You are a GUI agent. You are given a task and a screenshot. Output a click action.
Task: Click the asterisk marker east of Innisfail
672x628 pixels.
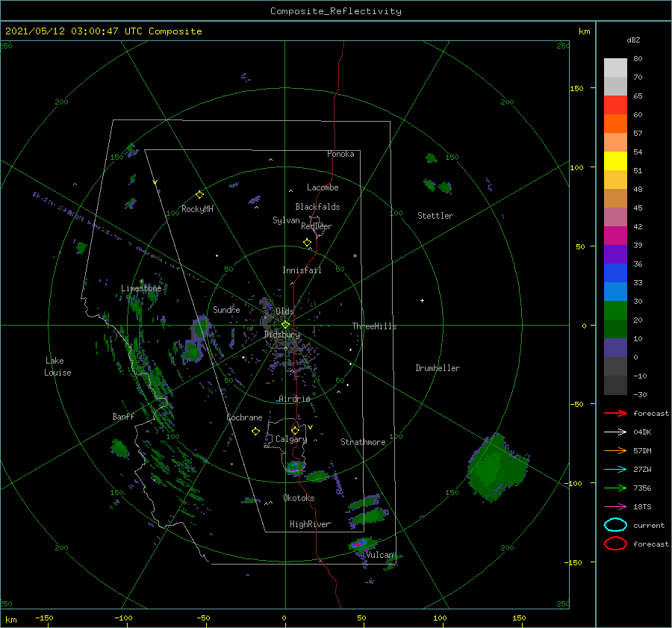[x=355, y=256]
